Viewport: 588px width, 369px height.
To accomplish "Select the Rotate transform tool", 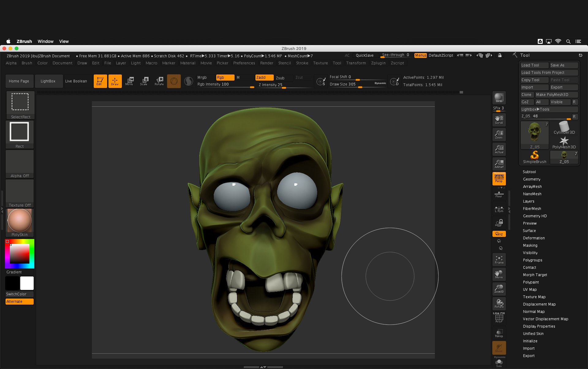I will (159, 81).
